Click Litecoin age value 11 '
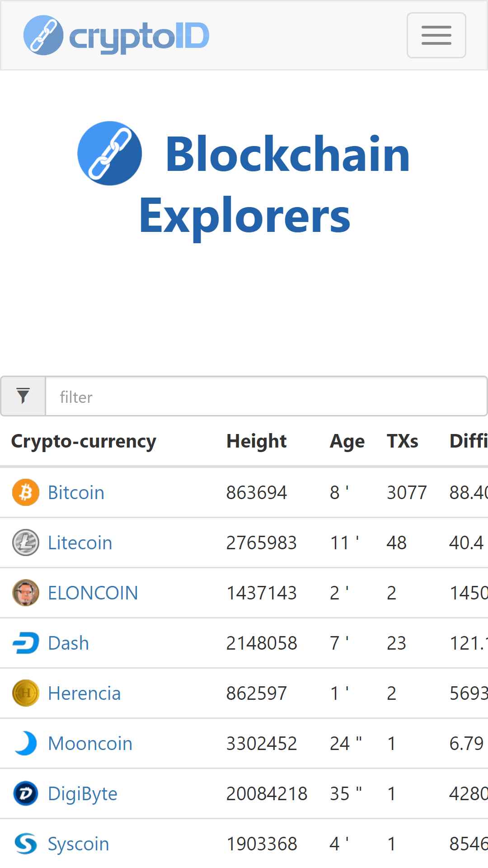The image size is (488, 868). (344, 542)
